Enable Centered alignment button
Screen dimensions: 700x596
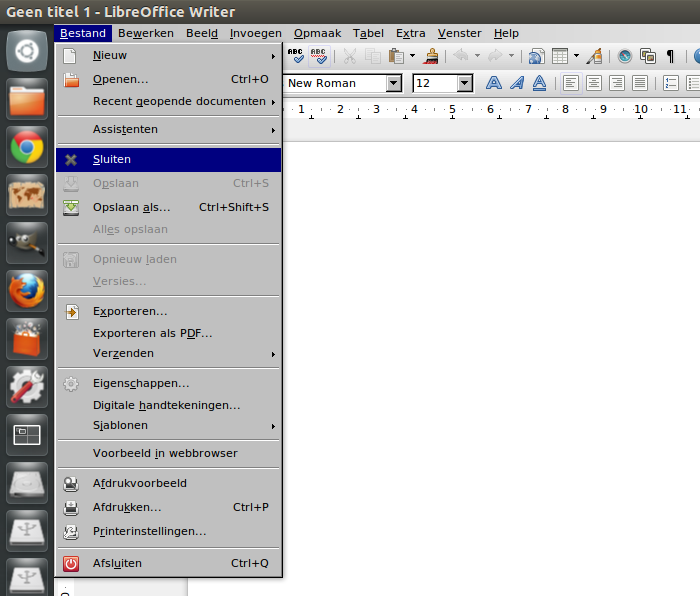click(594, 83)
